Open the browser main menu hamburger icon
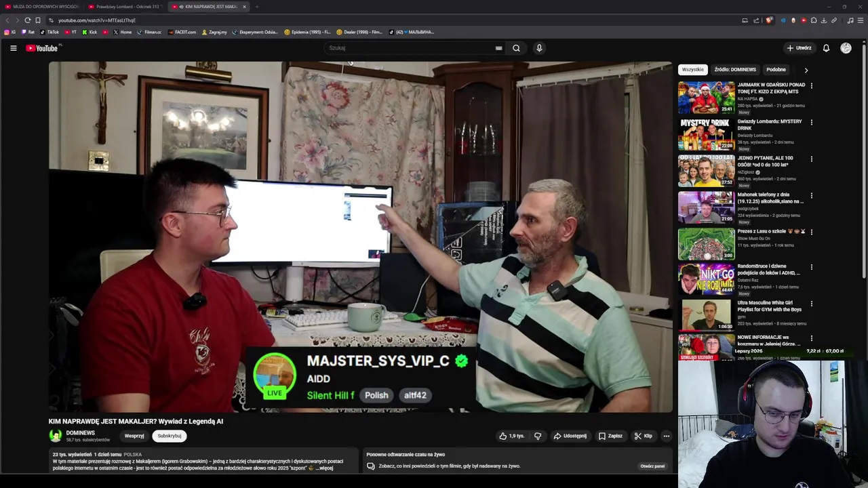This screenshot has height=488, width=868. (x=861, y=20)
